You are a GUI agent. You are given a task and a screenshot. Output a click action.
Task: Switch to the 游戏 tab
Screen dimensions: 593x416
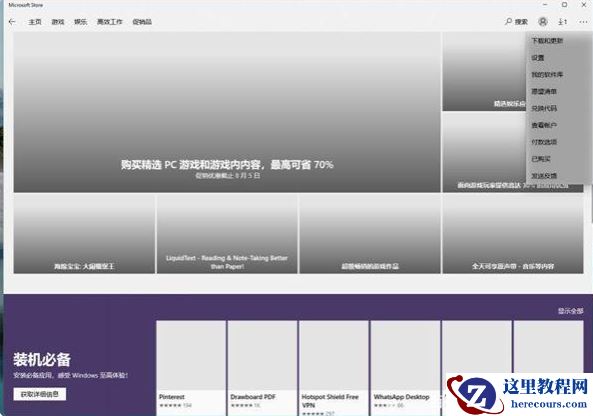click(58, 22)
